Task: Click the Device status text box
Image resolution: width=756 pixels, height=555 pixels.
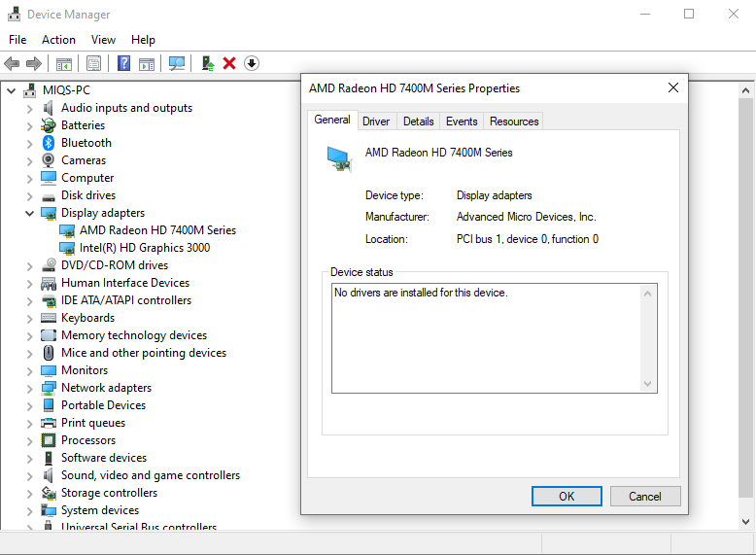Action: click(x=495, y=338)
